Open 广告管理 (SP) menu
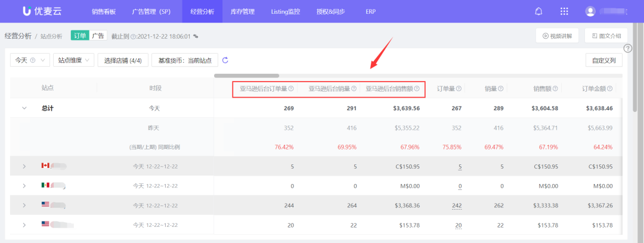 click(x=151, y=11)
